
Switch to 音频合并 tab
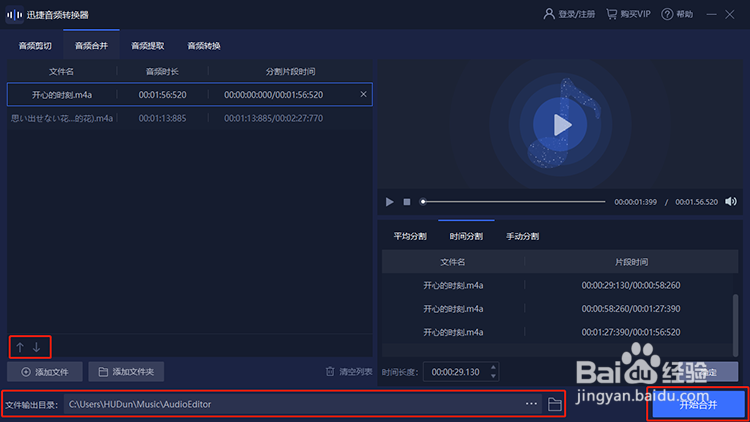point(91,46)
